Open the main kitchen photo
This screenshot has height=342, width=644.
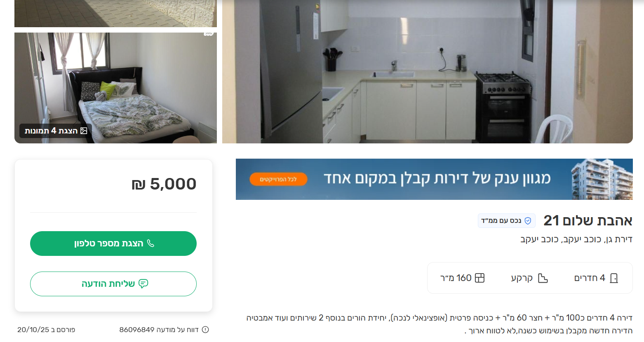[428, 72]
